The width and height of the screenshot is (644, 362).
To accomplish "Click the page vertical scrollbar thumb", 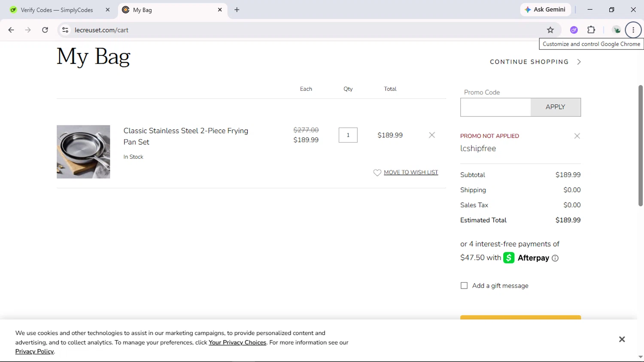I will 641,146.
